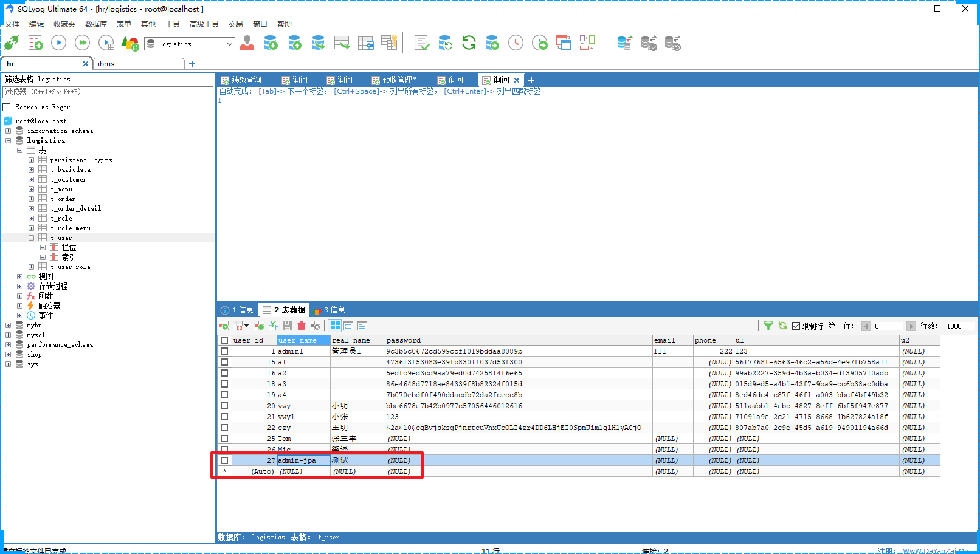The width and height of the screenshot is (980, 554).
Task: Click the execute all queries icon
Action: click(83, 43)
